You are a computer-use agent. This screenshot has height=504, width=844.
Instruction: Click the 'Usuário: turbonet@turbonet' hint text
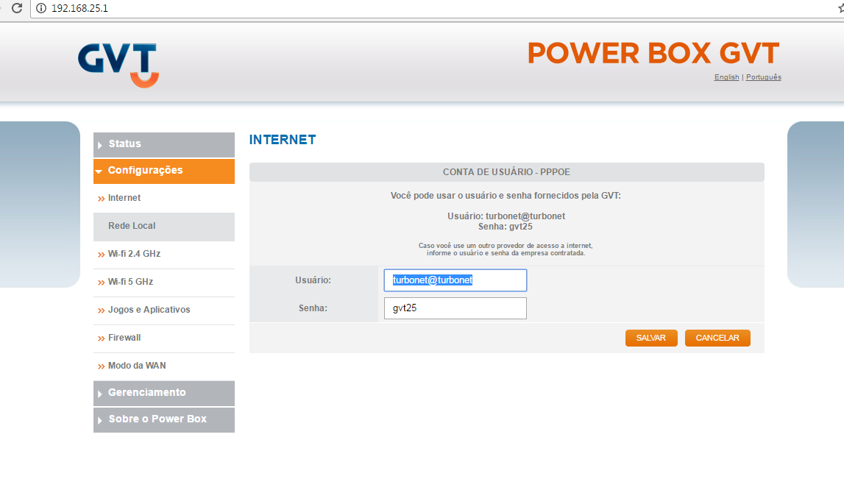pyautogui.click(x=506, y=216)
